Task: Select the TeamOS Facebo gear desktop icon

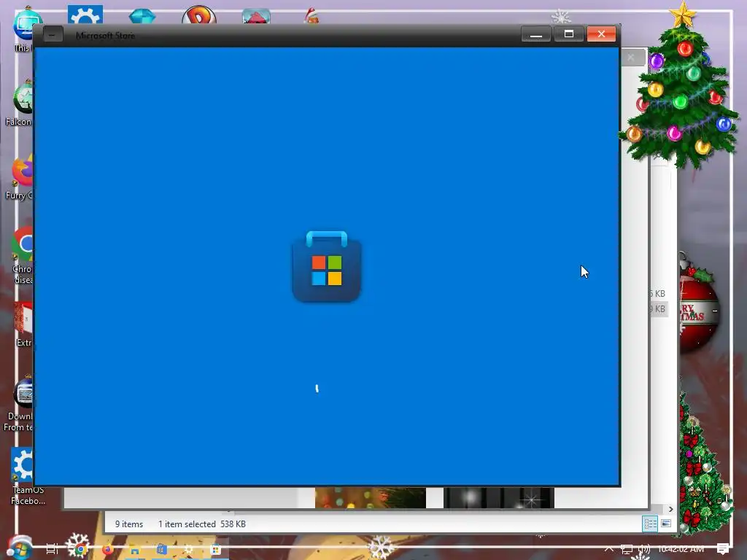Action: click(28, 476)
